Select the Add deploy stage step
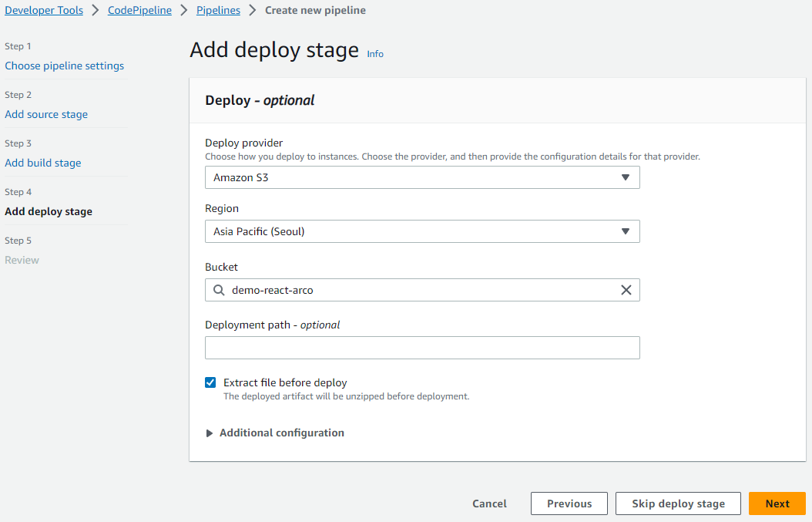Image resolution: width=812 pixels, height=522 pixels. (x=49, y=211)
